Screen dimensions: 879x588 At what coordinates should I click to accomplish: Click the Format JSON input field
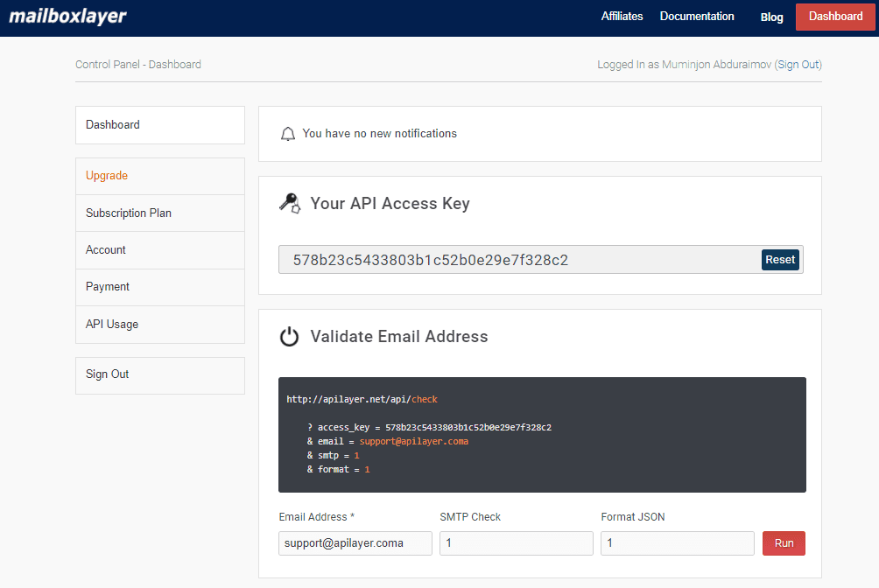pos(677,543)
